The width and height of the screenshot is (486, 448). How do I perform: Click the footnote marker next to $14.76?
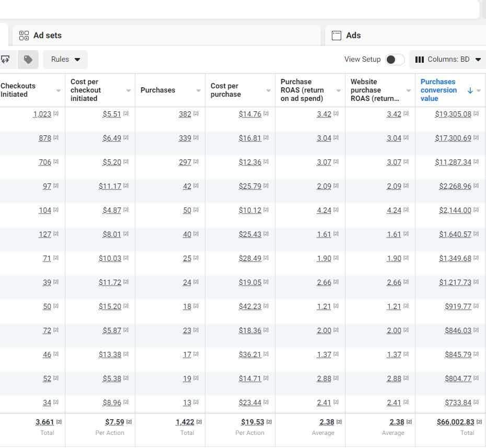[x=266, y=113]
